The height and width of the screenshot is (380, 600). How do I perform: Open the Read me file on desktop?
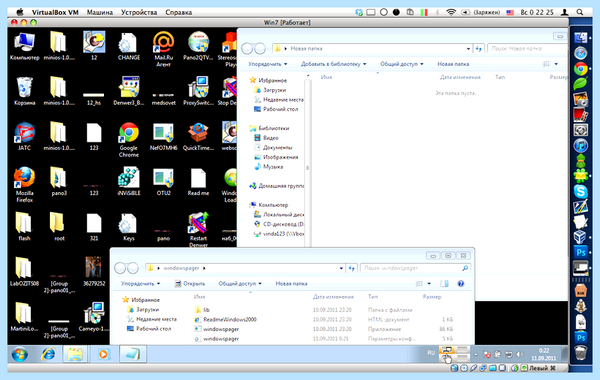[198, 181]
